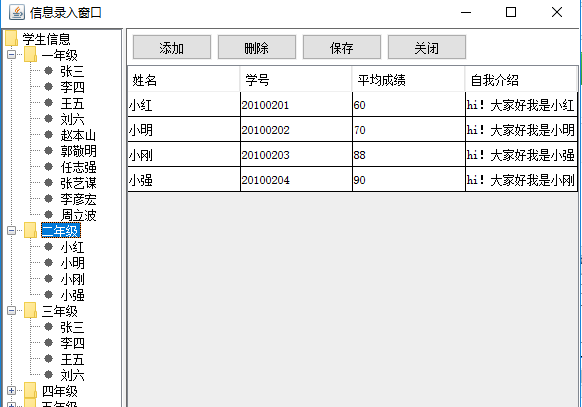Click the folder icon beside 四年级
This screenshot has height=407, width=582.
(30, 391)
